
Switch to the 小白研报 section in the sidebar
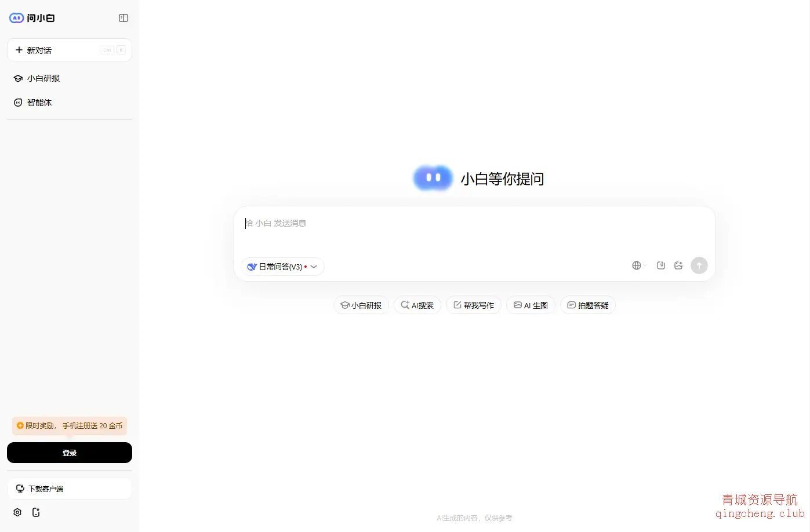[43, 78]
